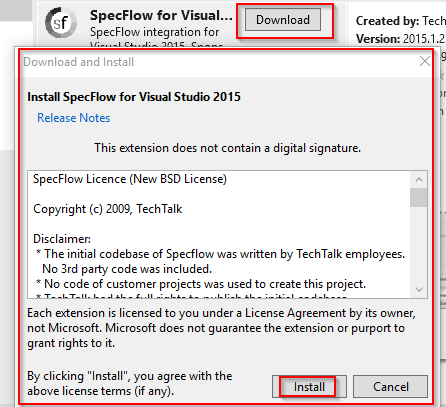
Task: Click the Version label in details pane
Action: click(378, 39)
